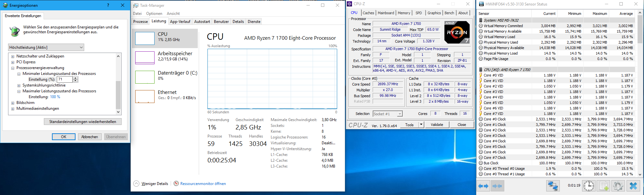Viewport: 644px width, 195px height.
Task: Click the Energieoptionen tree vertical scrollbar
Action: tap(118, 84)
